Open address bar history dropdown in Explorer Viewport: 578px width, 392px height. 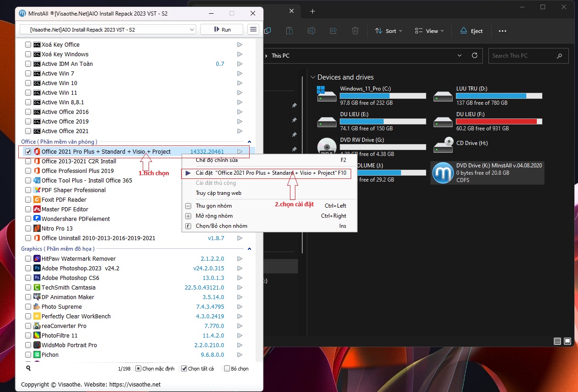pyautogui.click(x=460, y=55)
